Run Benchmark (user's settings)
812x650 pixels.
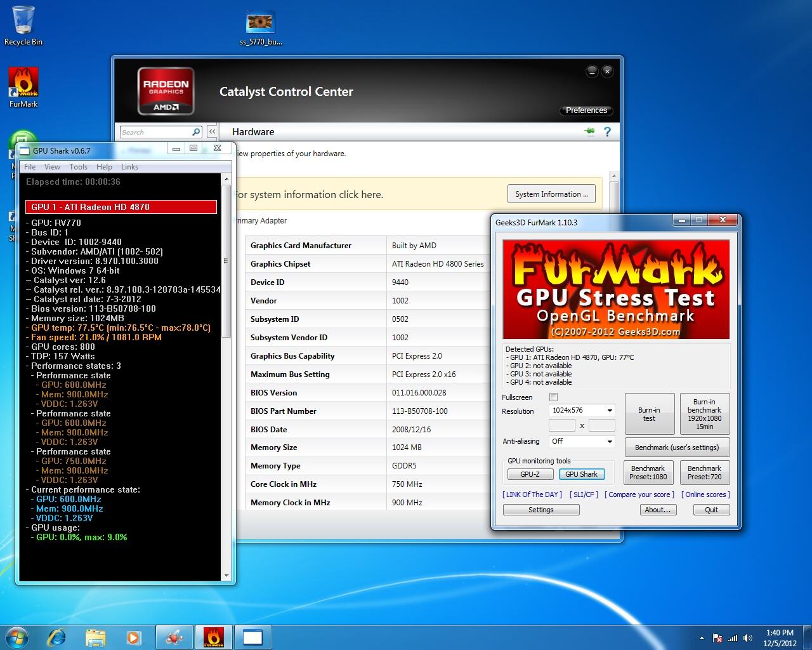677,448
